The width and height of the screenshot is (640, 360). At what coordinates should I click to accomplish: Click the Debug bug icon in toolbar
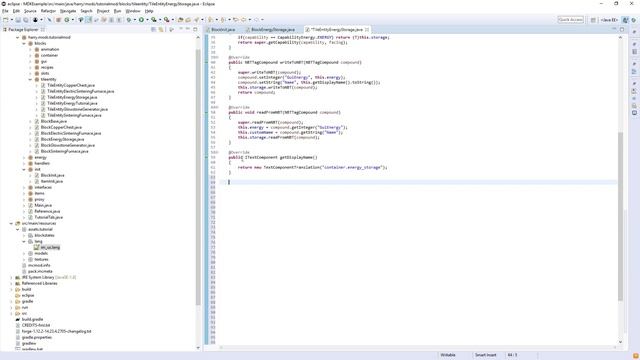[129, 20]
